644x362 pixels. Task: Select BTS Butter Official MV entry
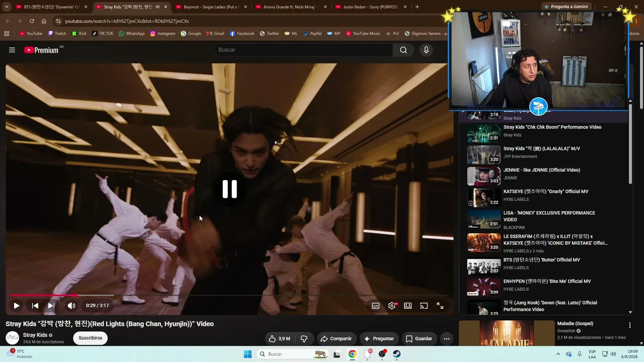pyautogui.click(x=543, y=266)
